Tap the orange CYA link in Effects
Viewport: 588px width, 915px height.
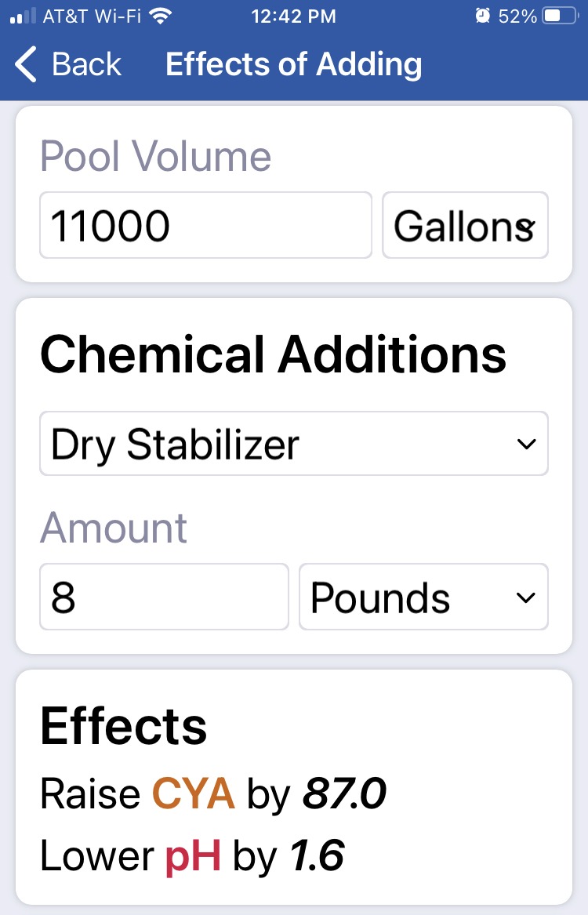point(193,794)
